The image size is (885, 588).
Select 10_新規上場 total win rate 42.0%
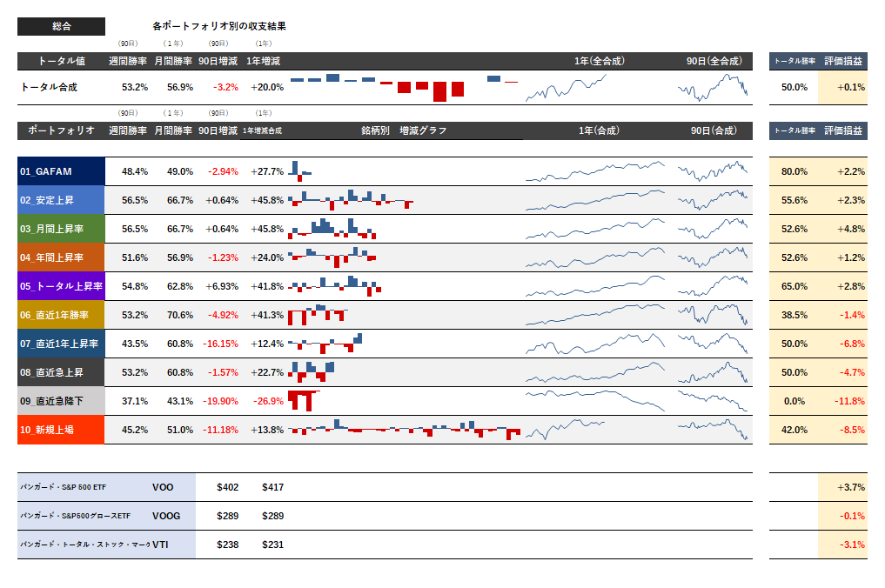coord(794,431)
